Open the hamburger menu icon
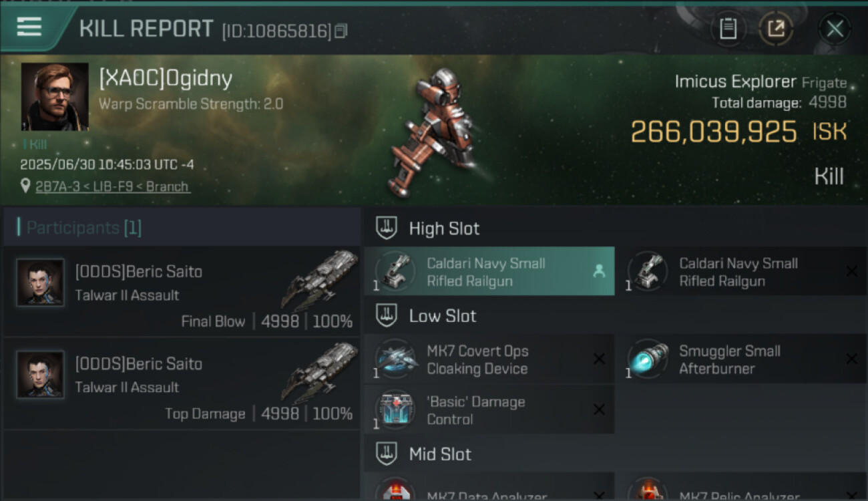This screenshot has height=501, width=868. click(29, 27)
